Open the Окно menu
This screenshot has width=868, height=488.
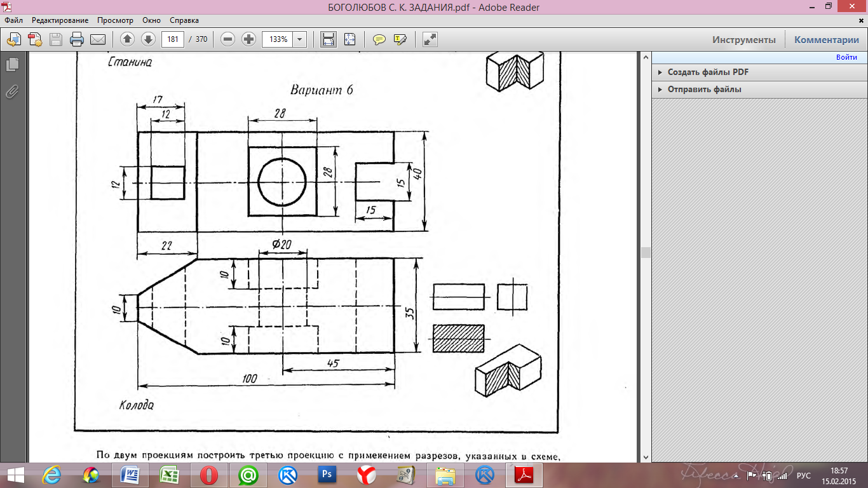click(x=152, y=21)
